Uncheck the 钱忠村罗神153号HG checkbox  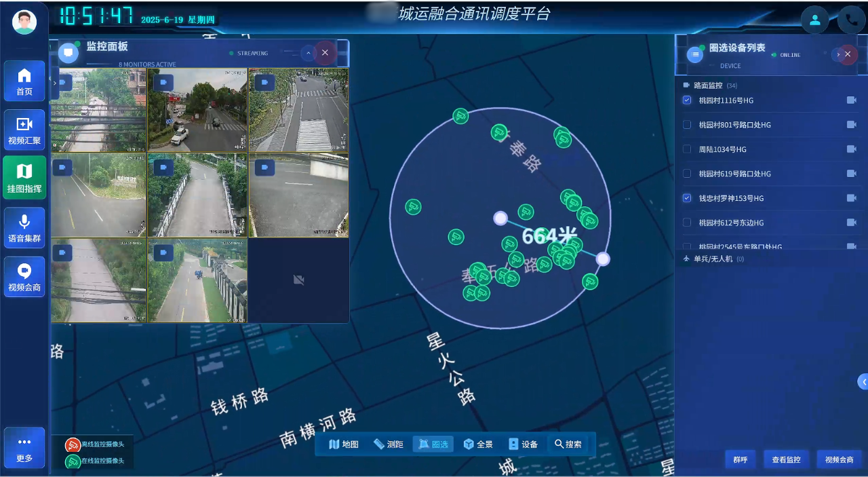coord(687,198)
